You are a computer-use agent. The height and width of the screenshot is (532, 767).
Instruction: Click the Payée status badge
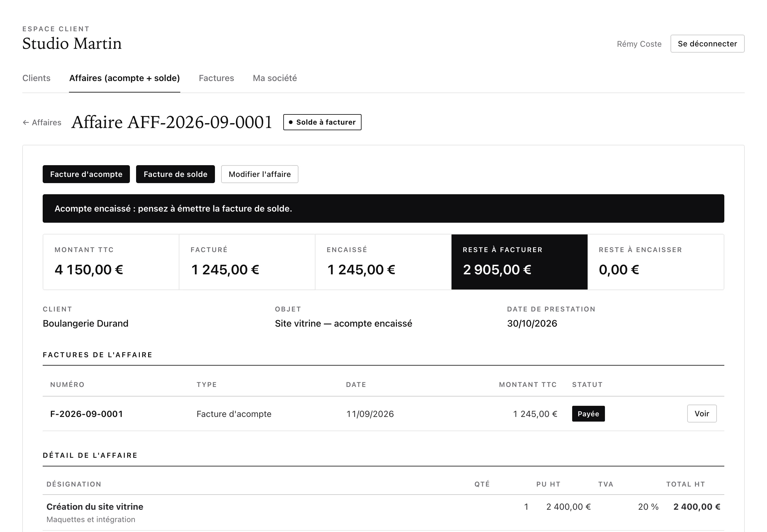pos(588,414)
